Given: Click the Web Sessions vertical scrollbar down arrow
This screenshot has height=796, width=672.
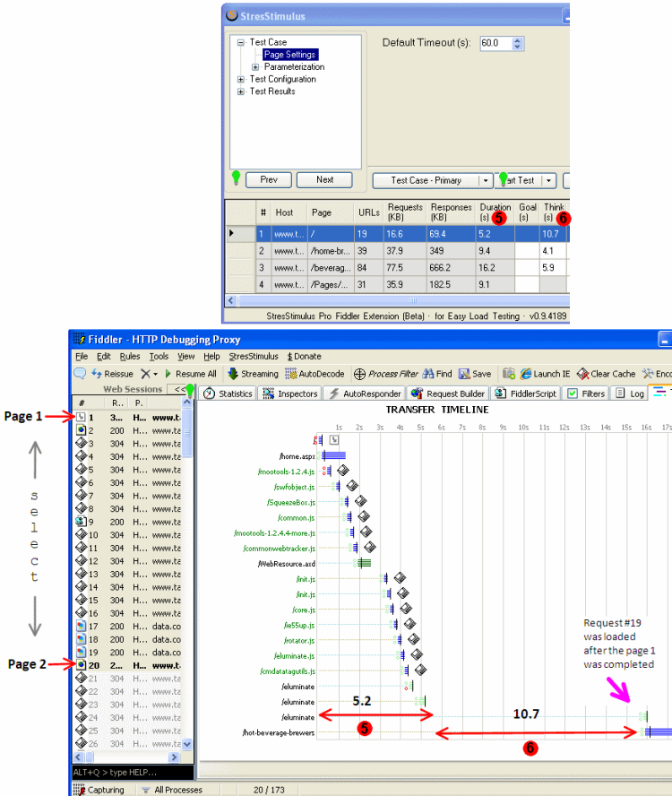Looking at the screenshot, I should coord(187,744).
